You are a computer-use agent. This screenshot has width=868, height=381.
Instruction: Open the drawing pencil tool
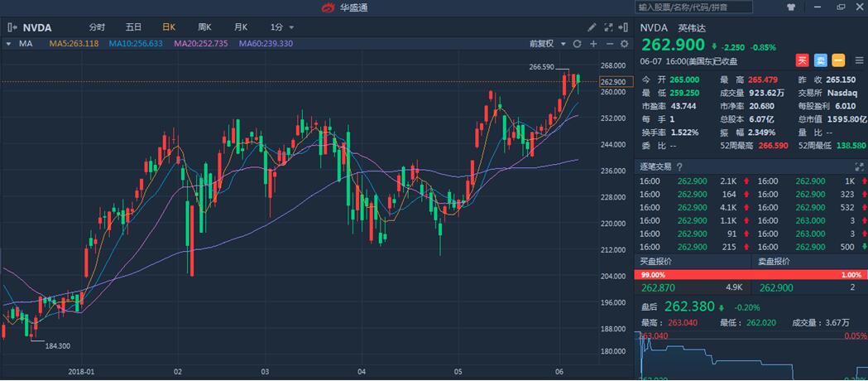tap(592, 27)
